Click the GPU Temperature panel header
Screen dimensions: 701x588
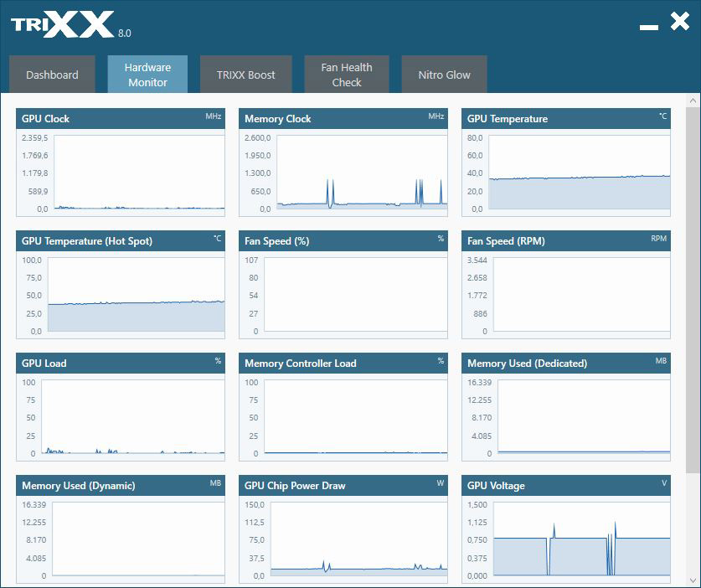coord(566,118)
